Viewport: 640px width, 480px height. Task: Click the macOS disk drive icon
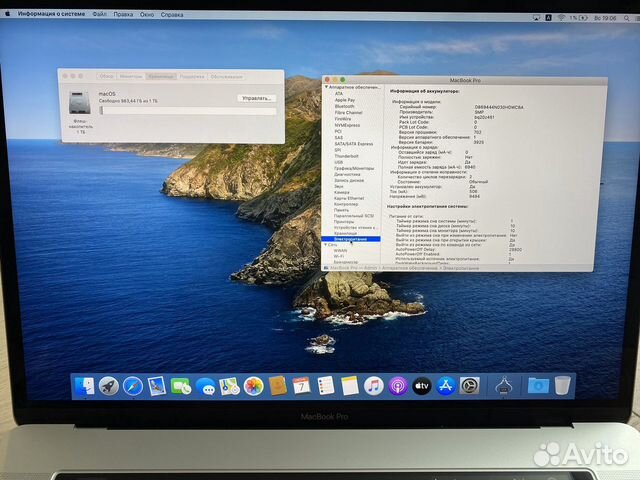point(80,103)
